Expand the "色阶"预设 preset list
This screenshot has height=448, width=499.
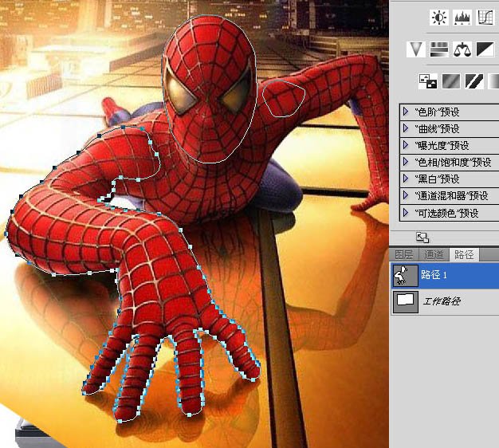[406, 112]
